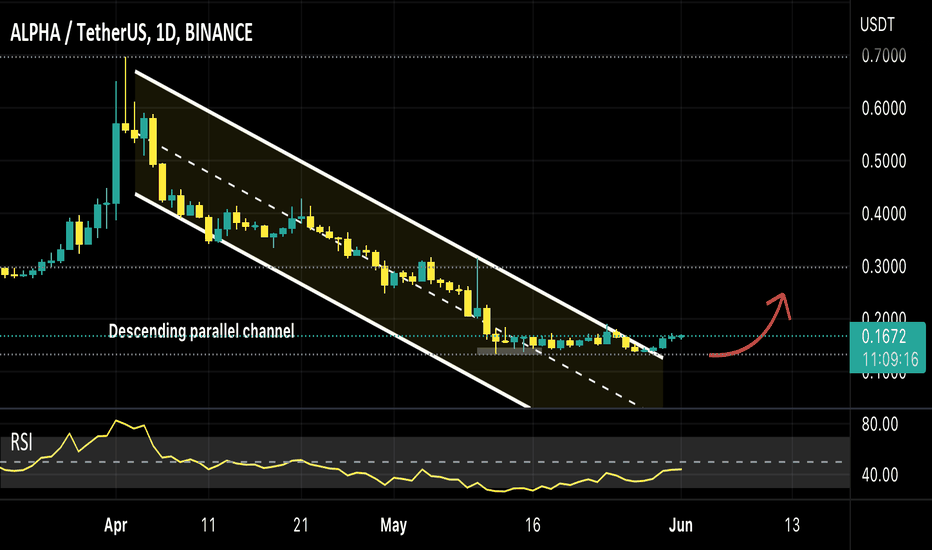
Task: Click the candle countdown timer 11:09:16
Action: pyautogui.click(x=890, y=359)
